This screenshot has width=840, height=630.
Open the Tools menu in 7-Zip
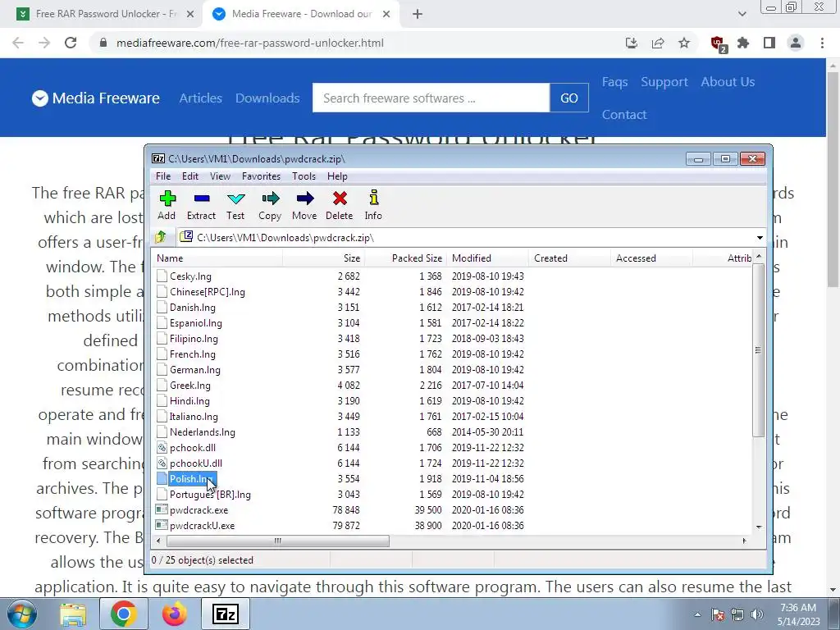tap(304, 176)
